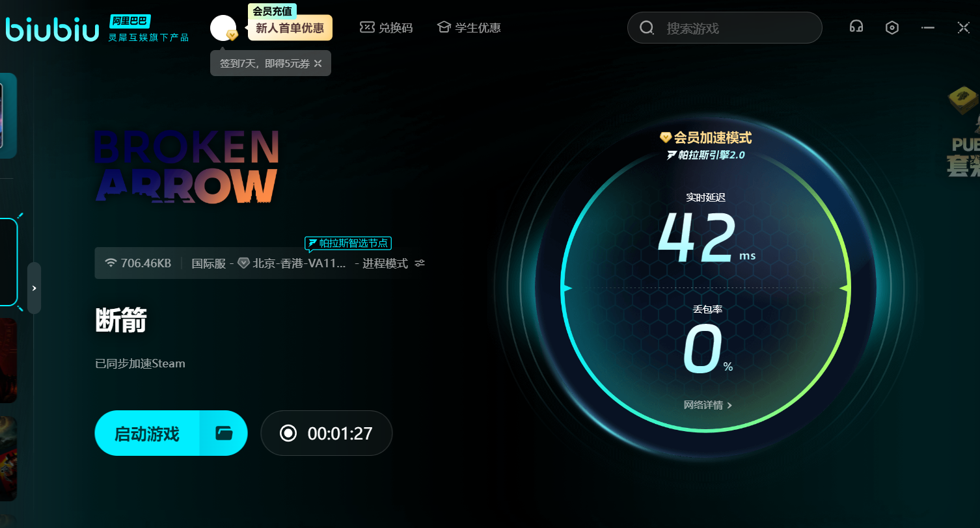980x528 pixels.
Task: Minimize the biubiu window
Action: pos(928,27)
